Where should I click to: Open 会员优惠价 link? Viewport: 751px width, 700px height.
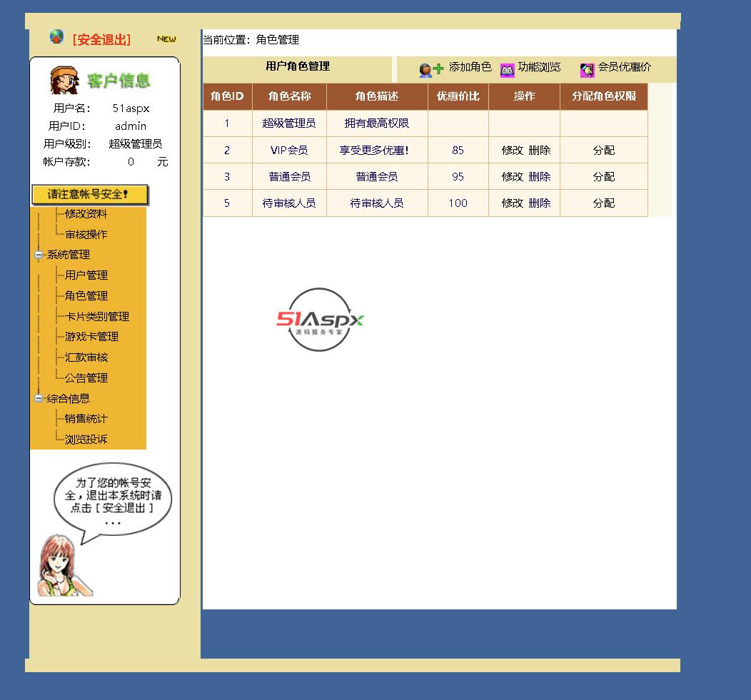point(624,67)
